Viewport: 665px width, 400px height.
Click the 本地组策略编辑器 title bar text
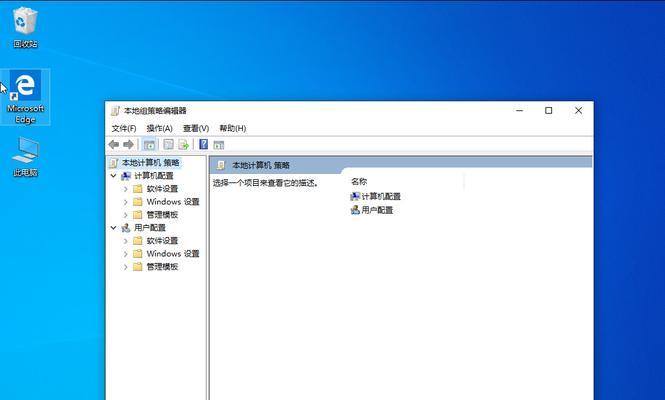(155, 111)
